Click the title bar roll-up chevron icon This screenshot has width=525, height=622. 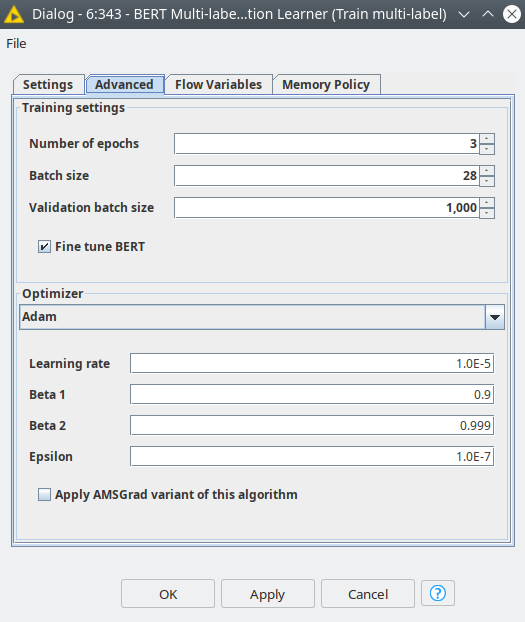pos(488,14)
